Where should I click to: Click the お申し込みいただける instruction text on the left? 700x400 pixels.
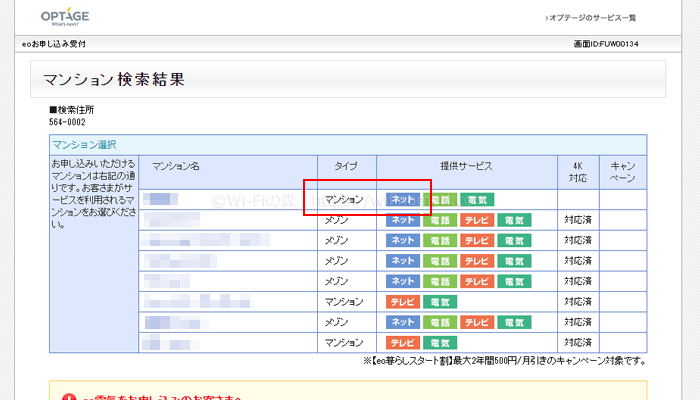(x=93, y=193)
